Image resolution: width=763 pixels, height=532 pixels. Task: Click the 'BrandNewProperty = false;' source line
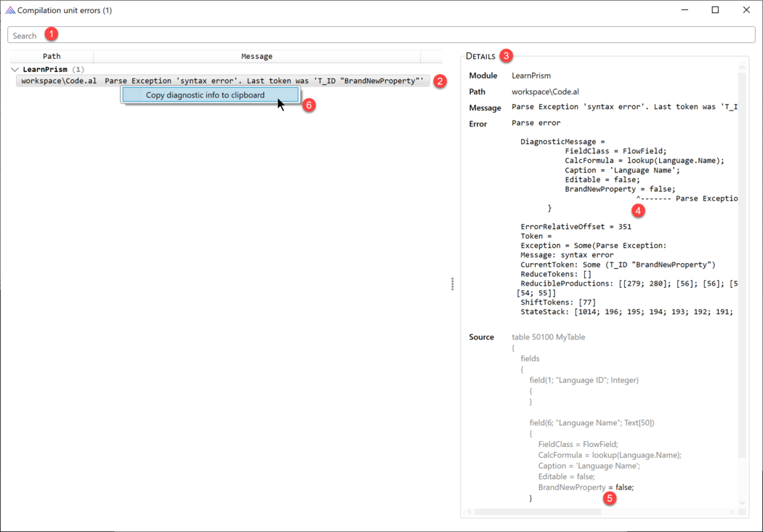586,487
